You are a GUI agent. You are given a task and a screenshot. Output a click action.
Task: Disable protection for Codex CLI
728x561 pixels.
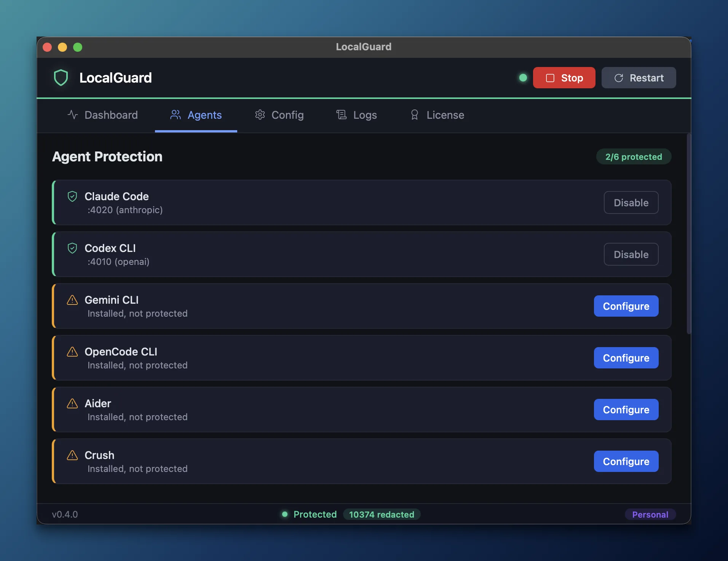[631, 254]
